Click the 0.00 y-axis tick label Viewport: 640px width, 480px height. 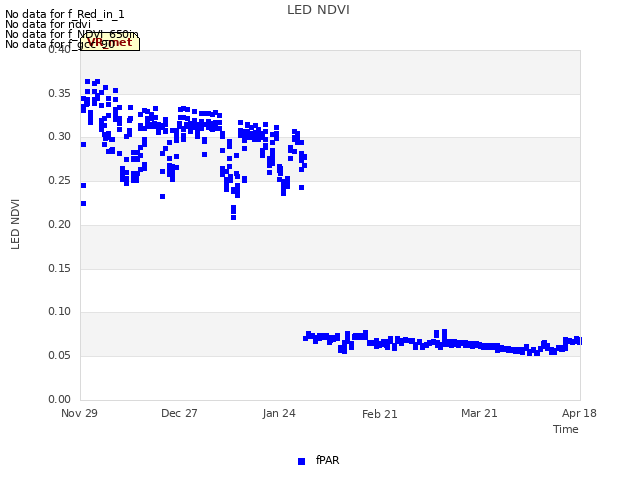pyautogui.click(x=59, y=399)
